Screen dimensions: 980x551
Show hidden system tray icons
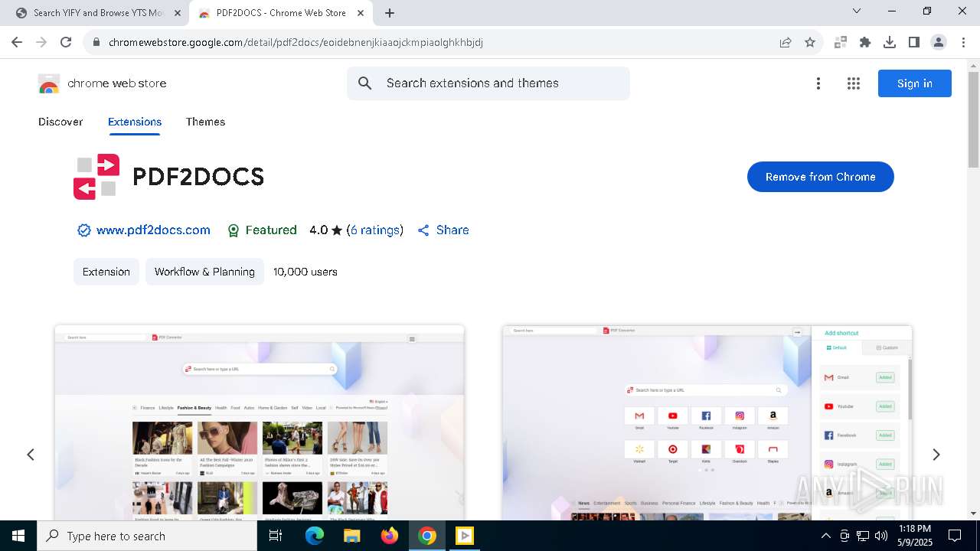(x=825, y=536)
